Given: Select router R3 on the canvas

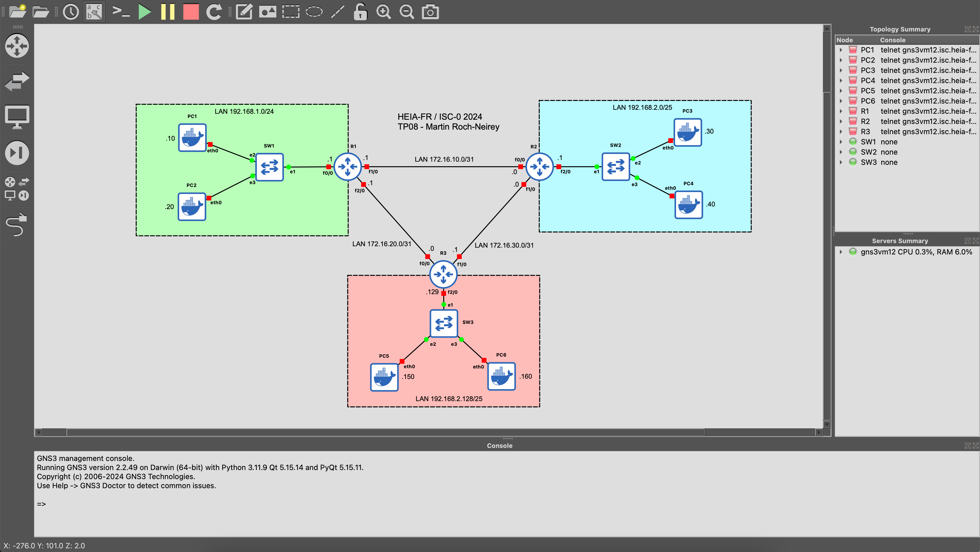Looking at the screenshot, I should [443, 274].
